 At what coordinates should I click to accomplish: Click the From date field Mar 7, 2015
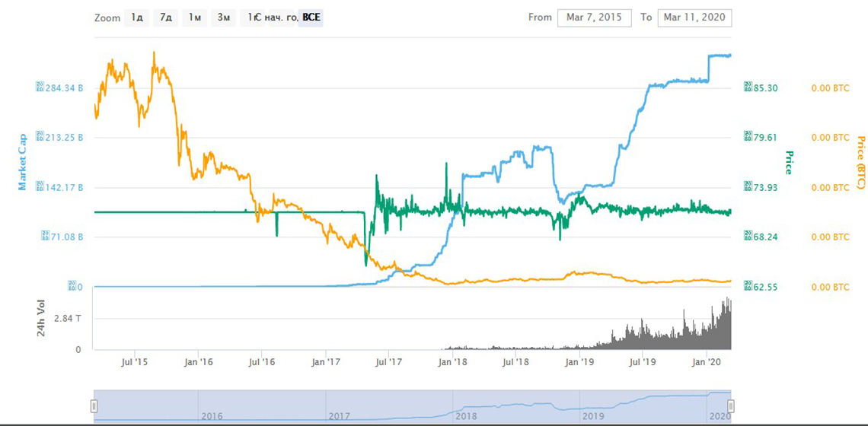coord(594,17)
